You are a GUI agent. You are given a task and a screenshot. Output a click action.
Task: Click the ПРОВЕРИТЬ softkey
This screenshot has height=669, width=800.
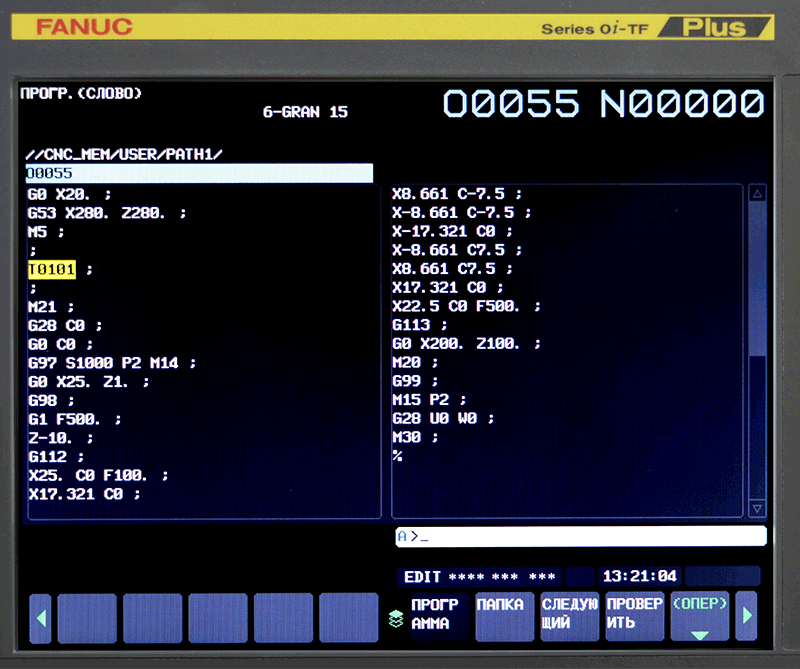[635, 616]
